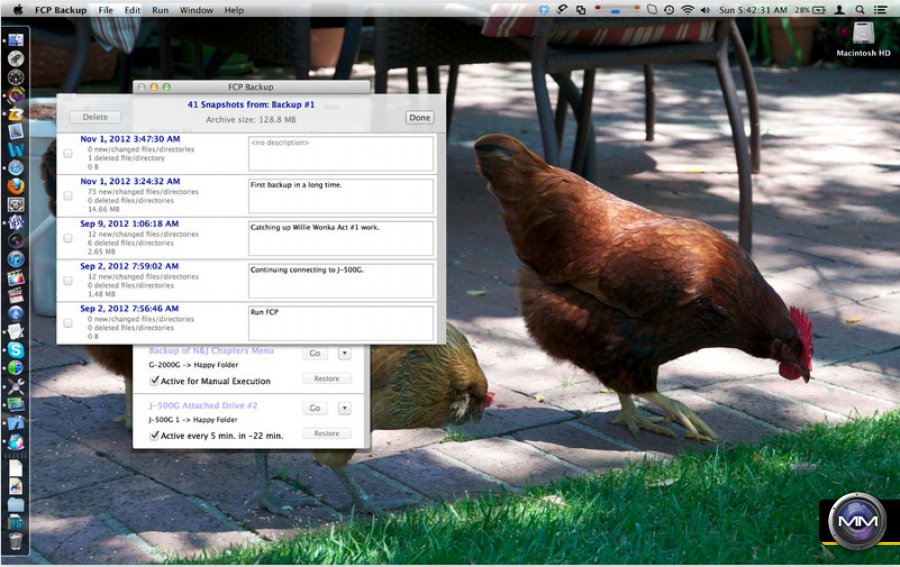Click the Done button
This screenshot has width=900, height=567.
click(420, 118)
